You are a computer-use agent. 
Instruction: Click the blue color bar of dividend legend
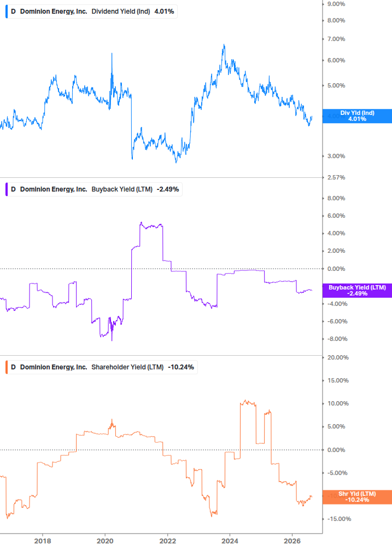(7, 11)
